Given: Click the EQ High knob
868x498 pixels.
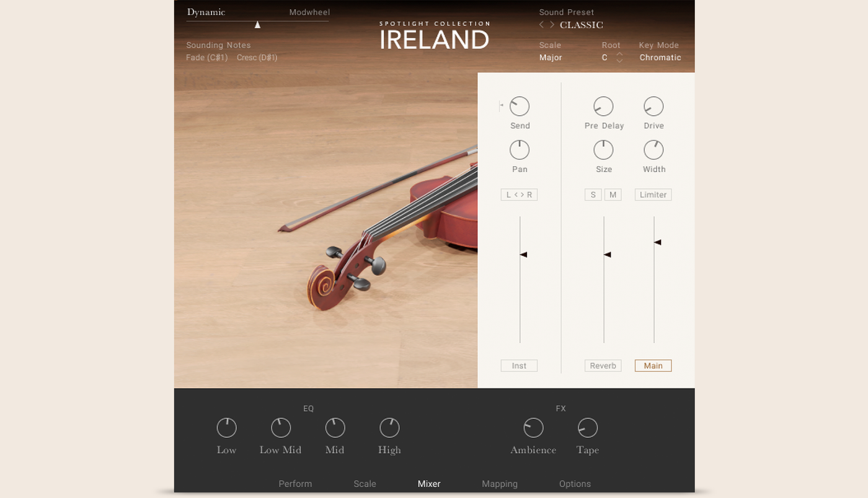Looking at the screenshot, I should click(389, 427).
